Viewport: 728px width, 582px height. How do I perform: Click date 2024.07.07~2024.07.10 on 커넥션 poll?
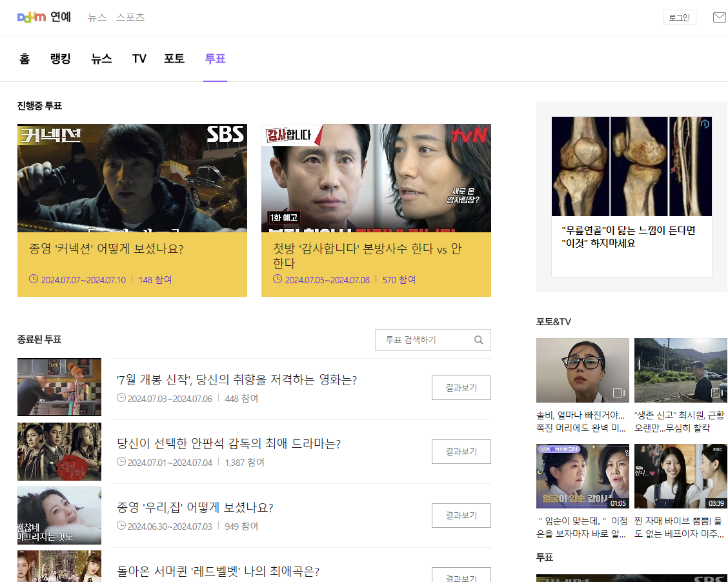pyautogui.click(x=83, y=280)
